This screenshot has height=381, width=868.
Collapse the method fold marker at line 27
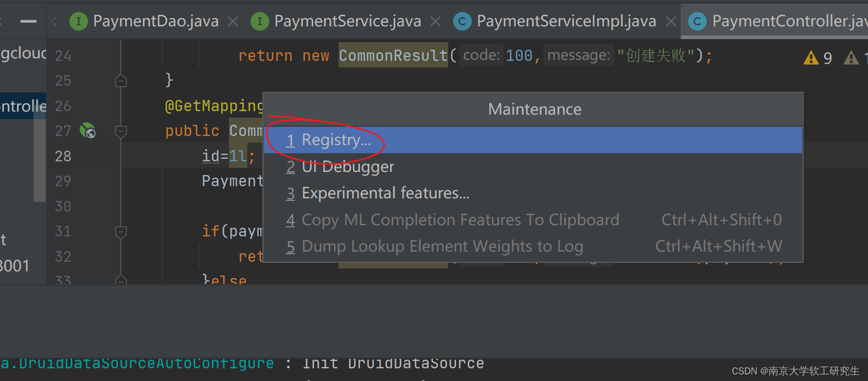pyautogui.click(x=121, y=132)
